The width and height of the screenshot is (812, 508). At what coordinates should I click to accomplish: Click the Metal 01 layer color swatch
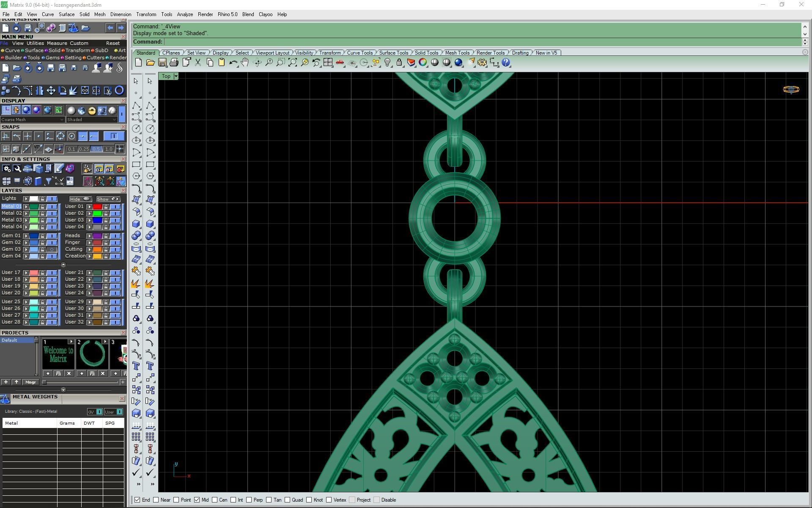pos(34,207)
